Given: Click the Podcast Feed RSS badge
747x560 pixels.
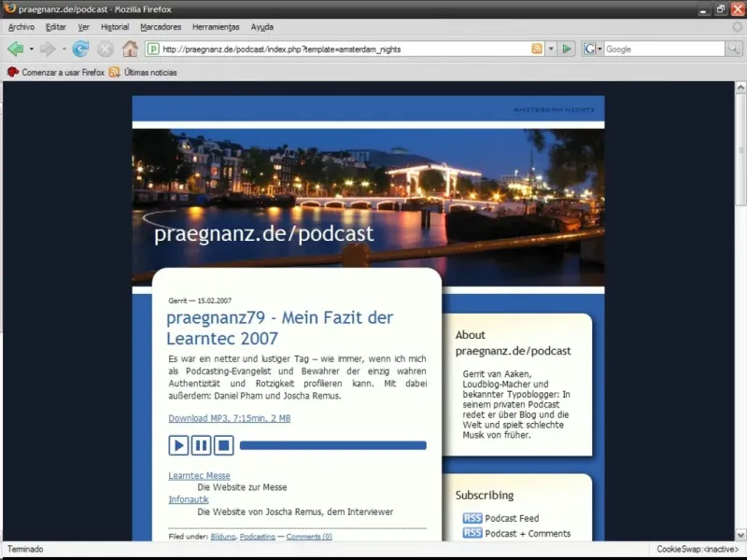Looking at the screenshot, I should pos(472,518).
